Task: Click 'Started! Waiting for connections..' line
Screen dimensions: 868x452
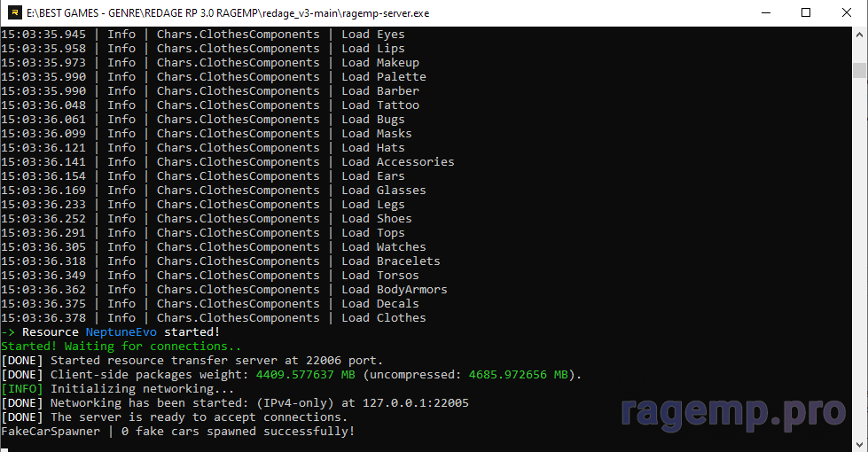Action: [x=121, y=347]
